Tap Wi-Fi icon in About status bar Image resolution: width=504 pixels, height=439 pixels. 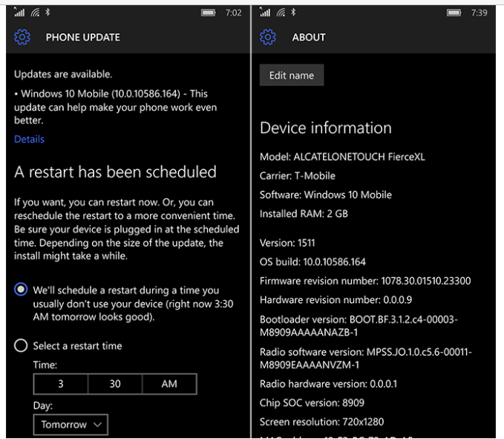(x=281, y=12)
